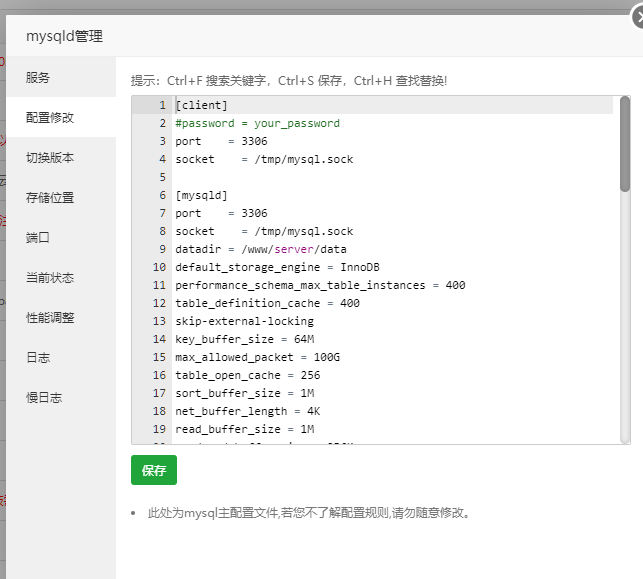Click default_storage_engine = InnoDB line
The width and height of the screenshot is (643, 579).
(x=277, y=267)
